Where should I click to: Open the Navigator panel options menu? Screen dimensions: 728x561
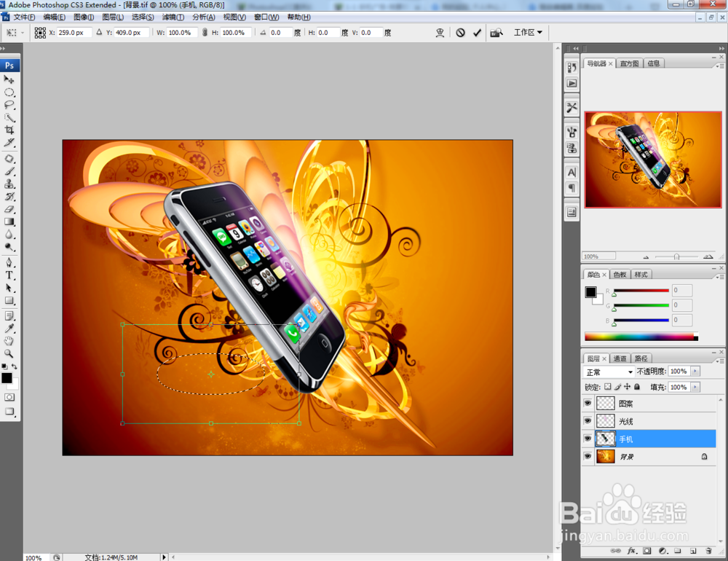(720, 66)
